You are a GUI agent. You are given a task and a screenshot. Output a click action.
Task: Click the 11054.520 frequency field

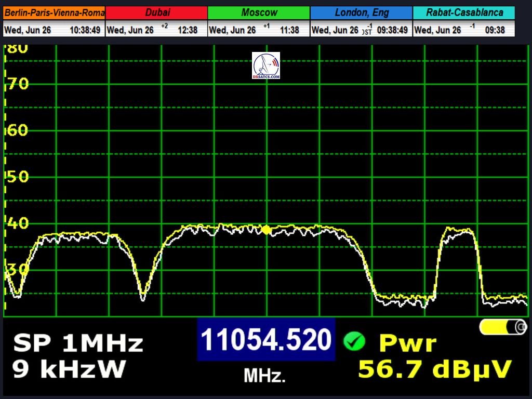(266, 340)
